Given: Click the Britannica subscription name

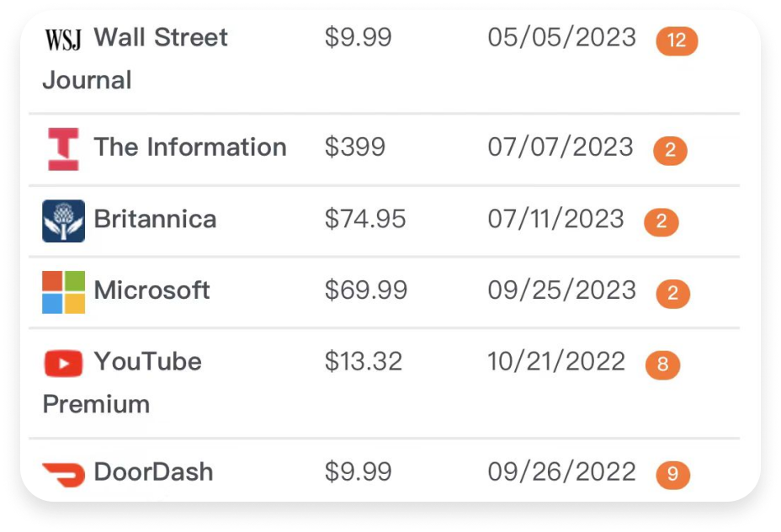Looking at the screenshot, I should pos(155,219).
